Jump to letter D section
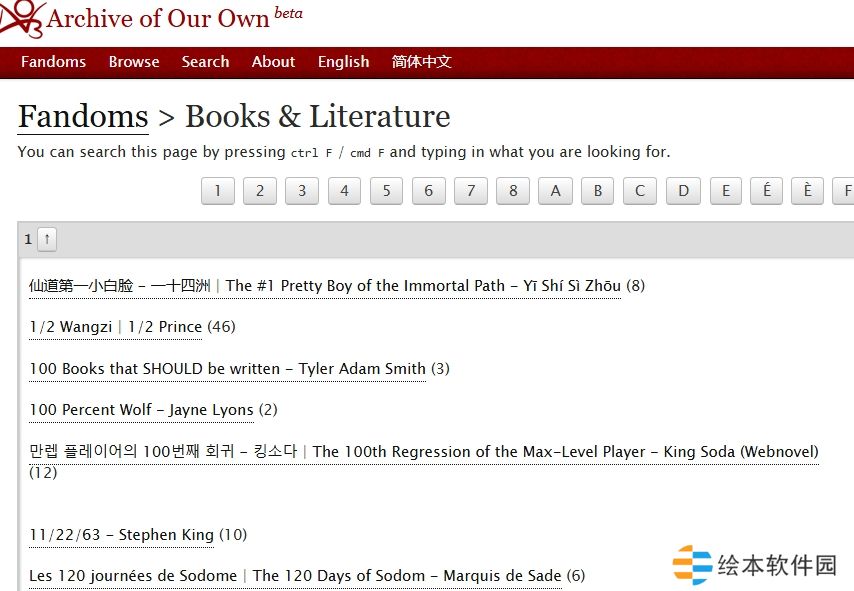This screenshot has width=854, height=591. pos(683,190)
